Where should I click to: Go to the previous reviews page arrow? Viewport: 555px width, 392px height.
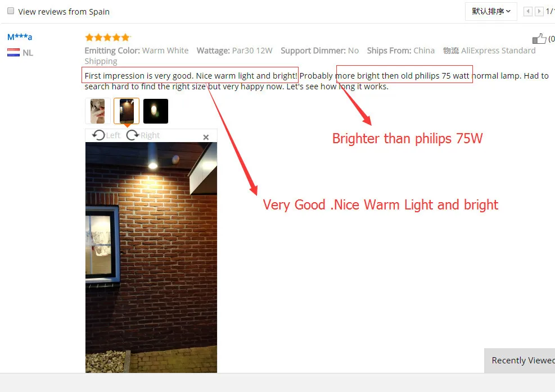pyautogui.click(x=528, y=11)
